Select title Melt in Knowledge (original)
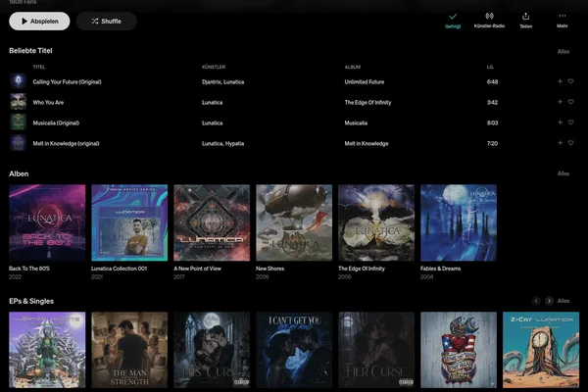The width and height of the screenshot is (588, 392). 66,144
